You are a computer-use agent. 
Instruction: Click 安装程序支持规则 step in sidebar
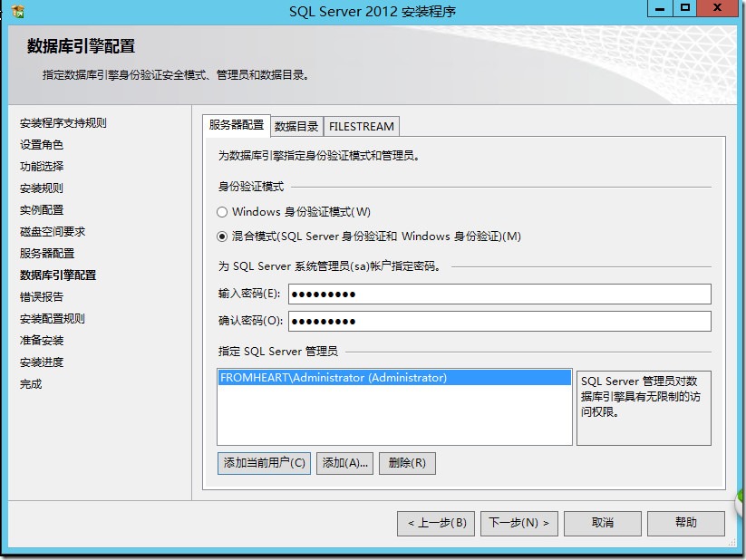(x=63, y=123)
